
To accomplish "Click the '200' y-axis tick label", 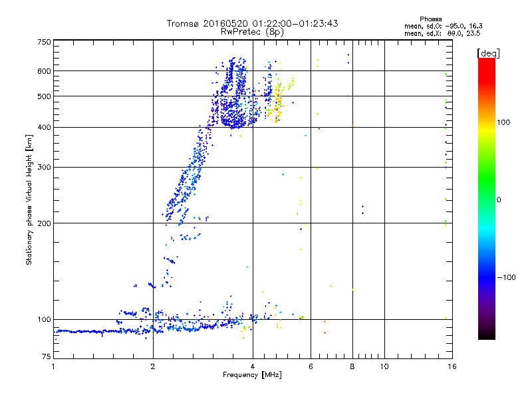I will coord(44,223).
